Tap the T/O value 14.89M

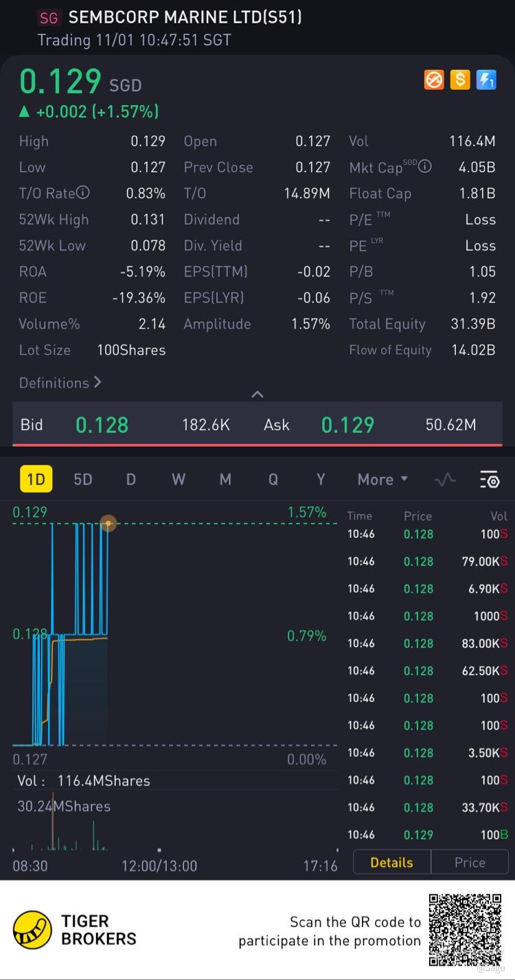pos(307,194)
